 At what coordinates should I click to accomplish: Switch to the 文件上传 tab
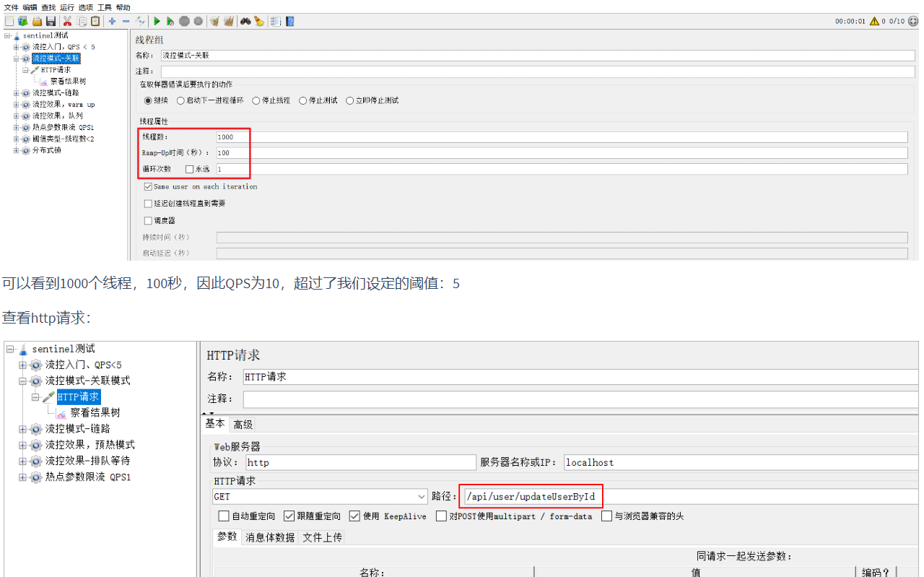[322, 537]
